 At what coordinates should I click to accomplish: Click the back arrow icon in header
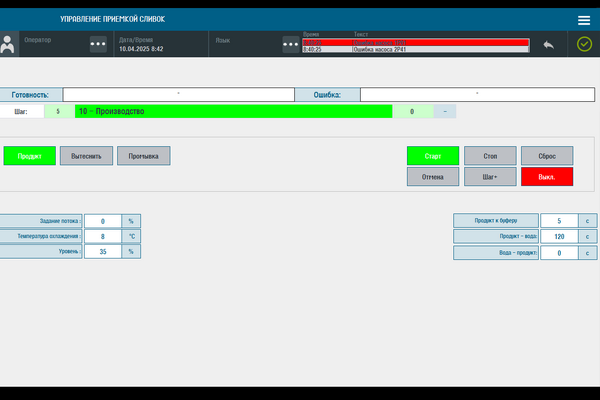click(548, 45)
